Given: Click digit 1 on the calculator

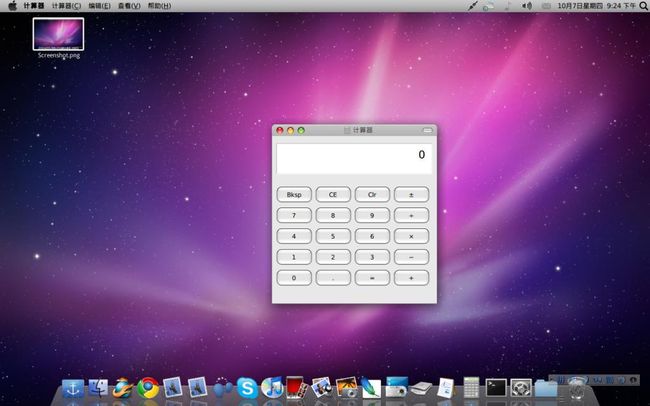Looking at the screenshot, I should [x=294, y=257].
